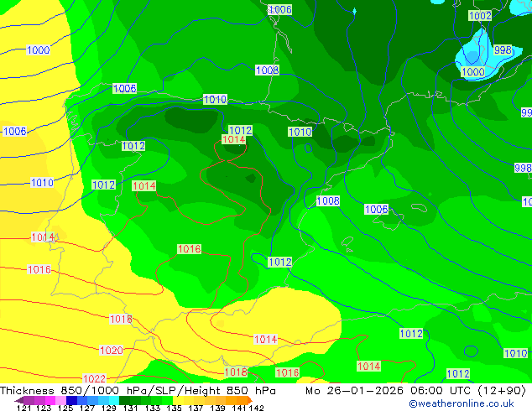
Task: Click the legend value "137"
Action: [196, 408]
